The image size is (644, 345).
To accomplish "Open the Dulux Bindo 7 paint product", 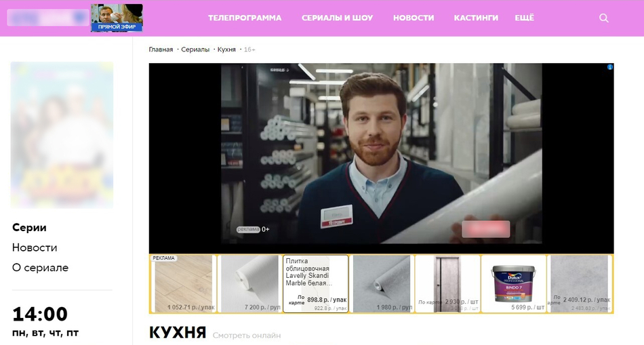I will [514, 284].
